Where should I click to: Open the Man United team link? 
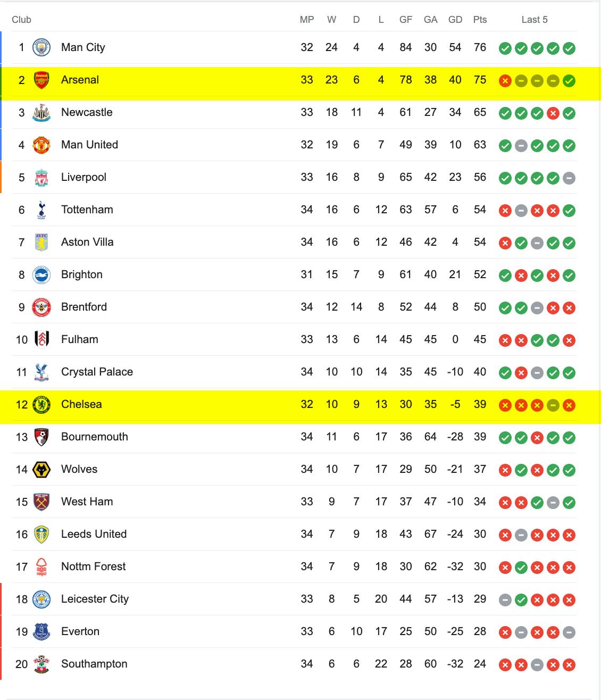pos(89,145)
